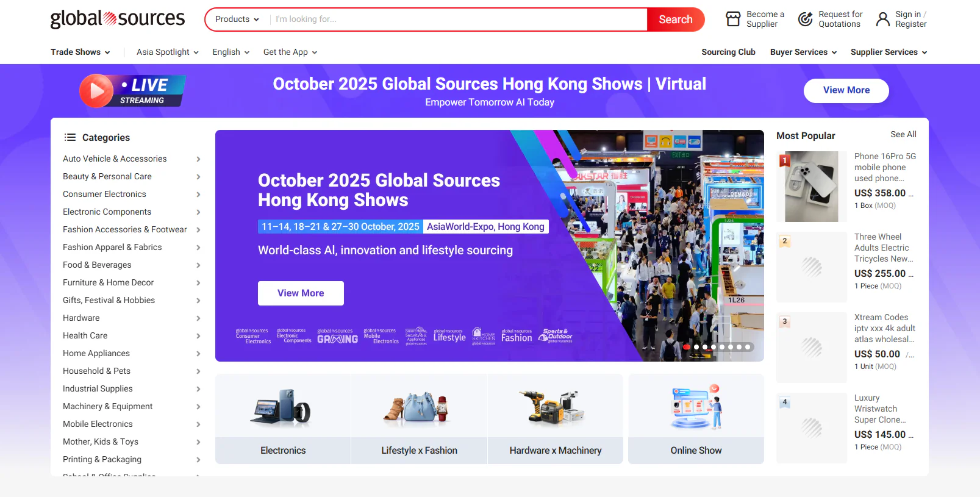Click the Home & Kitchen show logo
The height and width of the screenshot is (497, 980).
click(484, 336)
